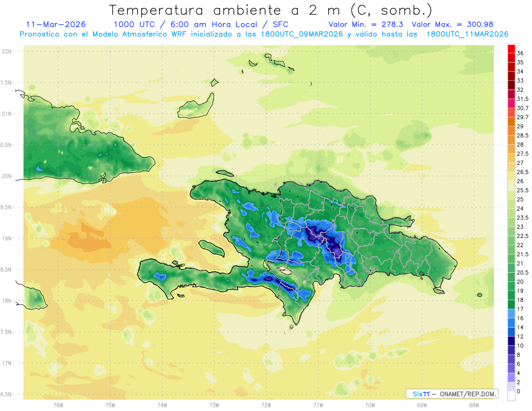Click the "17N" latitude label
This screenshot has width=532, height=411.
(x=7, y=364)
